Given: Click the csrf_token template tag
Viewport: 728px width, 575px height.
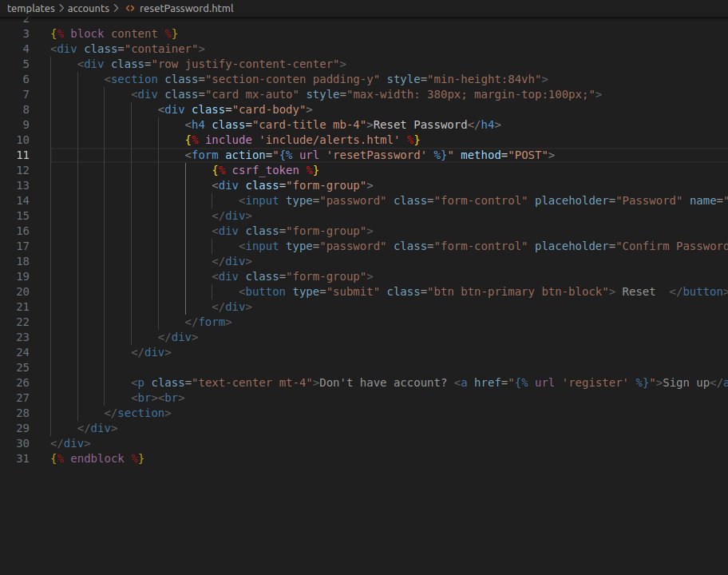Looking at the screenshot, I should click(x=266, y=170).
